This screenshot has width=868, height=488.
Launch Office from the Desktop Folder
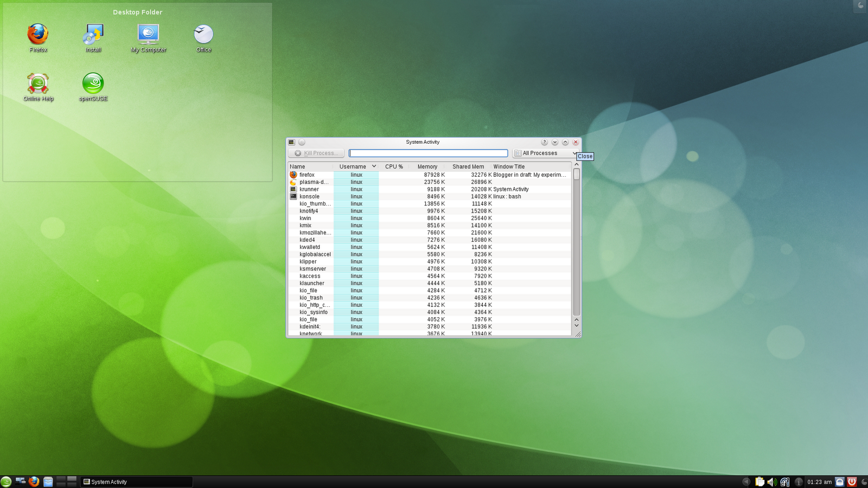coord(202,33)
